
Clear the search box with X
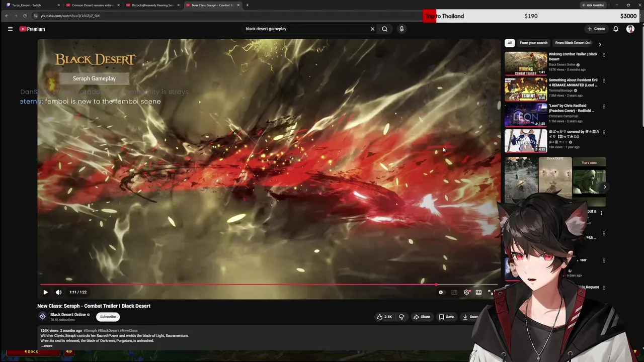(372, 29)
